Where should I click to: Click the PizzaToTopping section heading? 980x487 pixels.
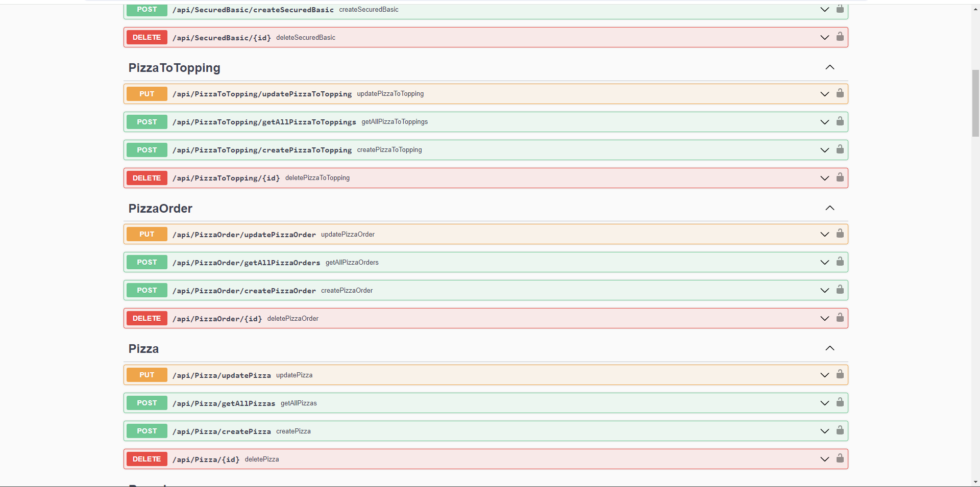pos(174,68)
